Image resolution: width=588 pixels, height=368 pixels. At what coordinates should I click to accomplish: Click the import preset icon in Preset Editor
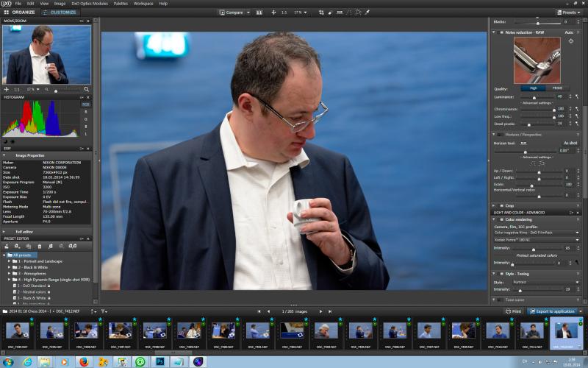pyautogui.click(x=7, y=246)
